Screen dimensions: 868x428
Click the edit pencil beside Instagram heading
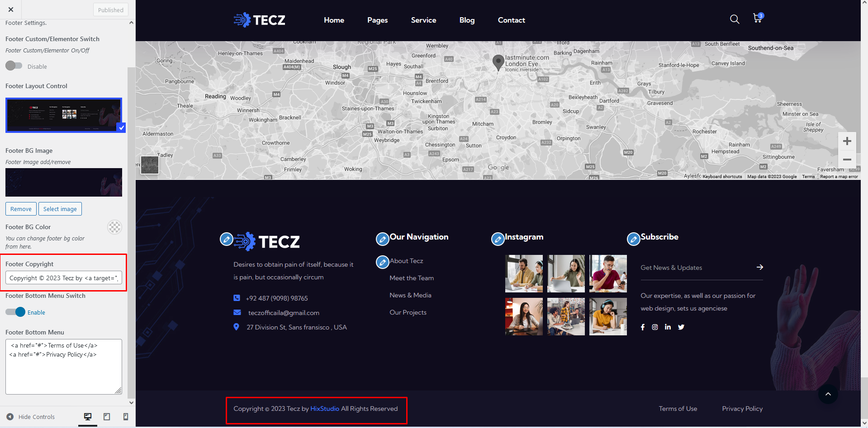point(498,239)
